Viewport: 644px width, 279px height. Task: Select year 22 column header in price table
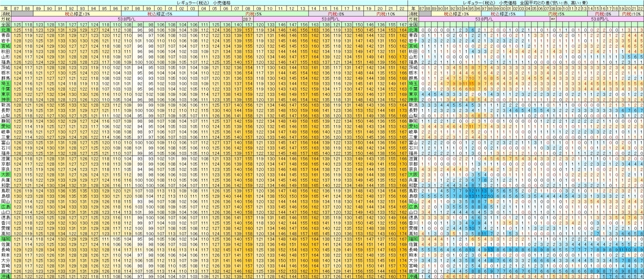[x=402, y=8]
